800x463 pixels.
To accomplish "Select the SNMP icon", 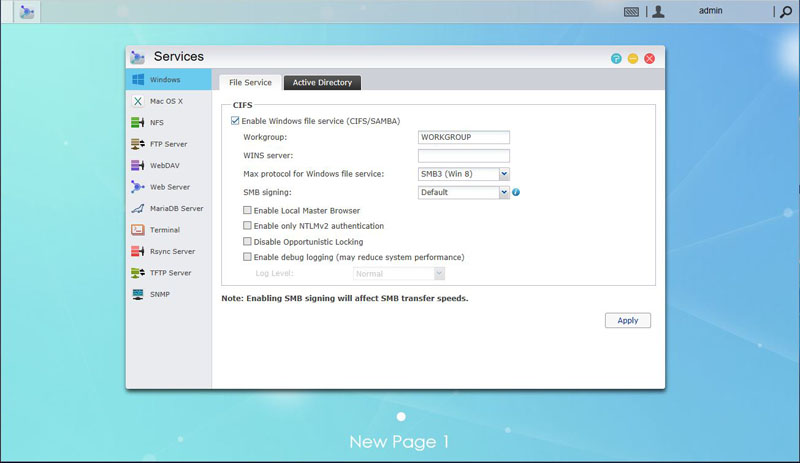I will tap(138, 294).
